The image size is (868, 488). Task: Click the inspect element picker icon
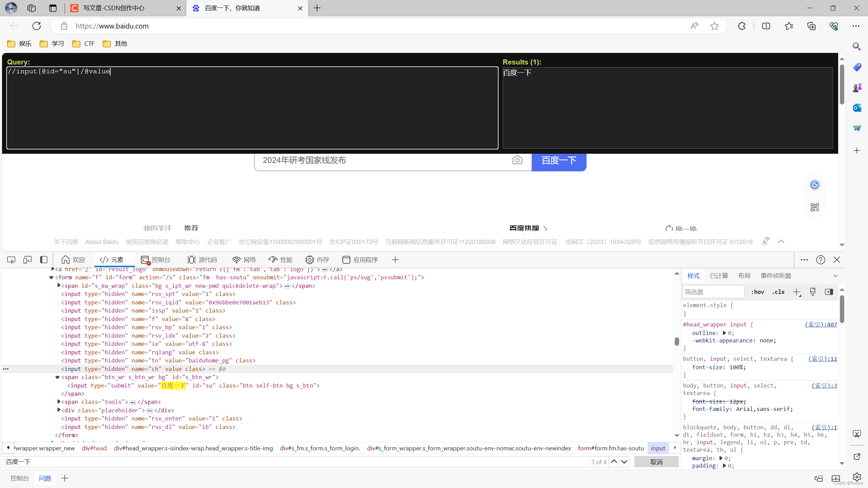[x=11, y=260]
